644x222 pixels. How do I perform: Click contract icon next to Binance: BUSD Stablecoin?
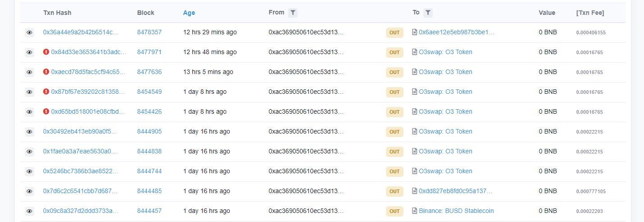tap(415, 211)
